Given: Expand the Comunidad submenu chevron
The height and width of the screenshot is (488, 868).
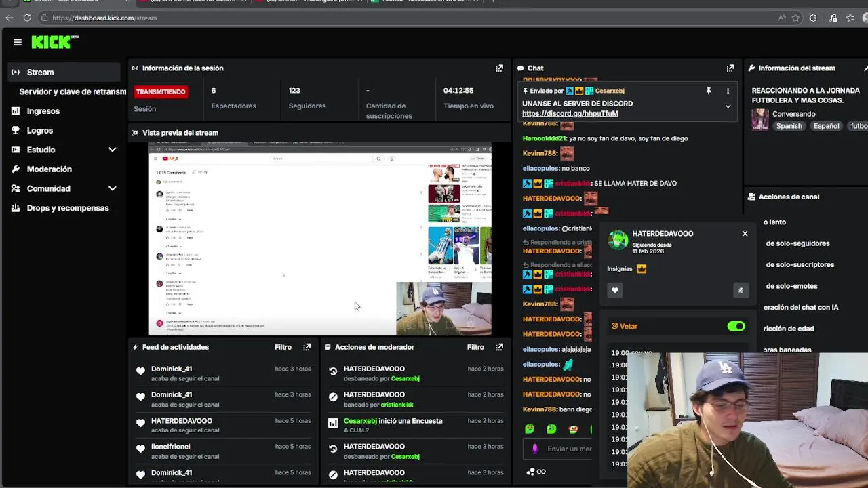Looking at the screenshot, I should (x=113, y=188).
